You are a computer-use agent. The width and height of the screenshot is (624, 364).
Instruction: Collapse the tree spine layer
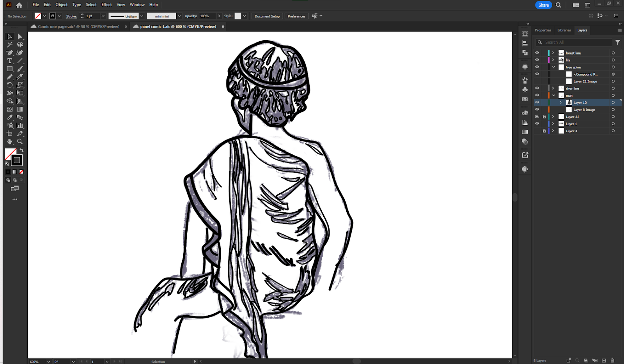pyautogui.click(x=553, y=67)
